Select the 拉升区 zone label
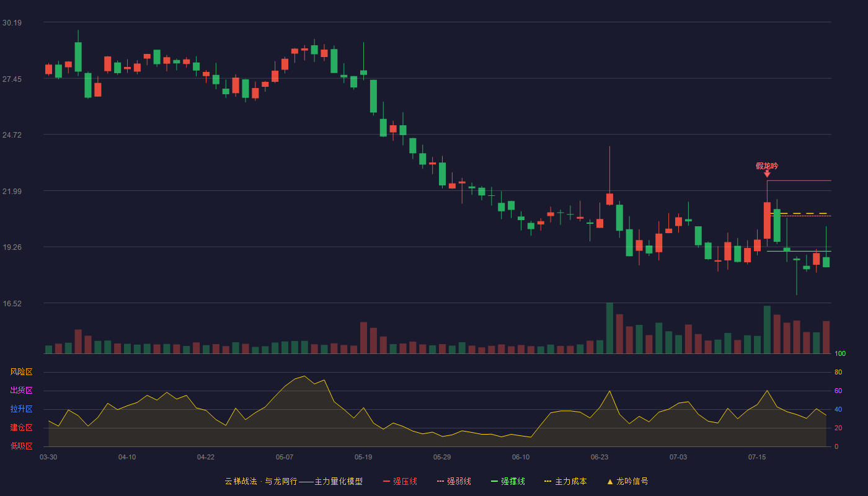The image size is (868, 496). [x=21, y=409]
